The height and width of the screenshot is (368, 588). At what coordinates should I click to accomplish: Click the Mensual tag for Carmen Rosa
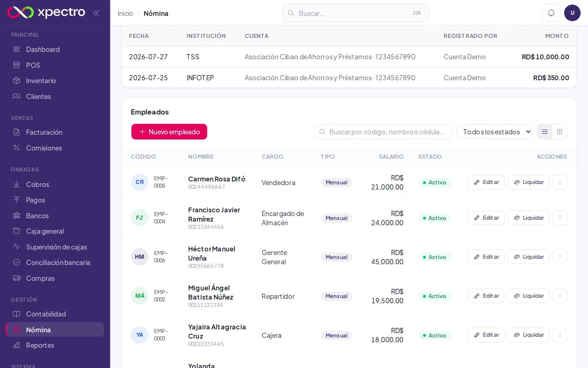(x=336, y=183)
